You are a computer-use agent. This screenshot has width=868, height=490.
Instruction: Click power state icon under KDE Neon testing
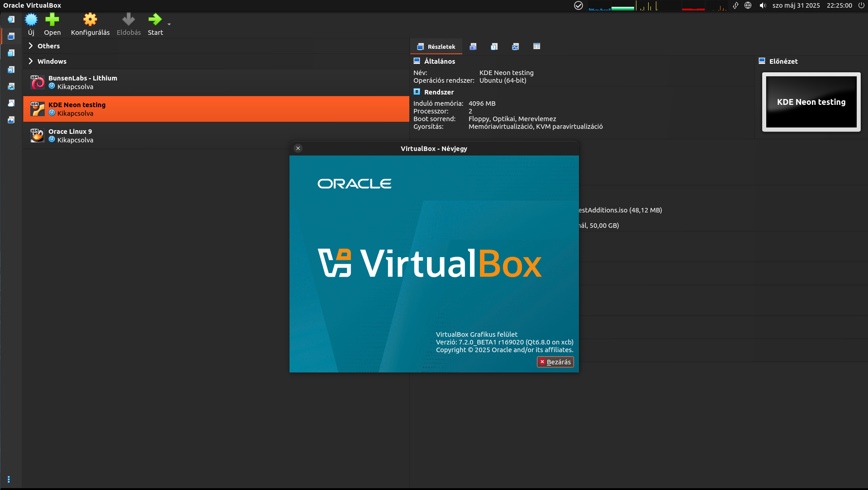point(52,113)
